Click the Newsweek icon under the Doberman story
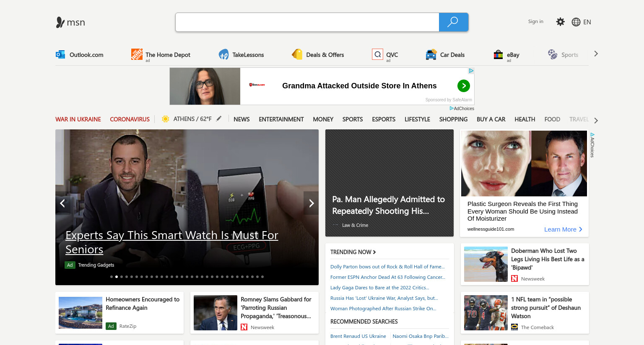The image size is (644, 345). click(x=514, y=278)
